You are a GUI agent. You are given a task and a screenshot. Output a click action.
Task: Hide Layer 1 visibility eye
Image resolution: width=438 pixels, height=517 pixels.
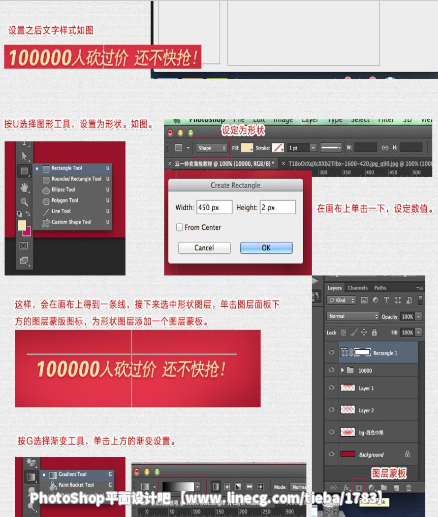pyautogui.click(x=332, y=388)
